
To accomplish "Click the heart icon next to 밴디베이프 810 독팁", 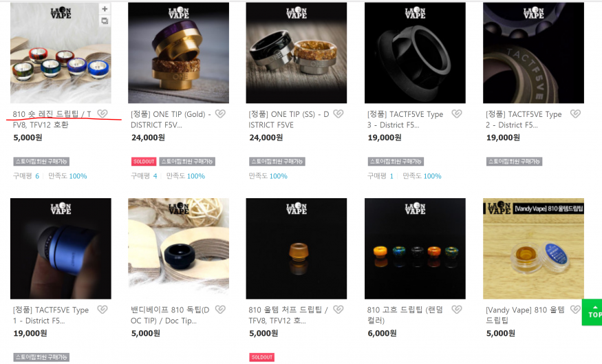I will (220, 310).
